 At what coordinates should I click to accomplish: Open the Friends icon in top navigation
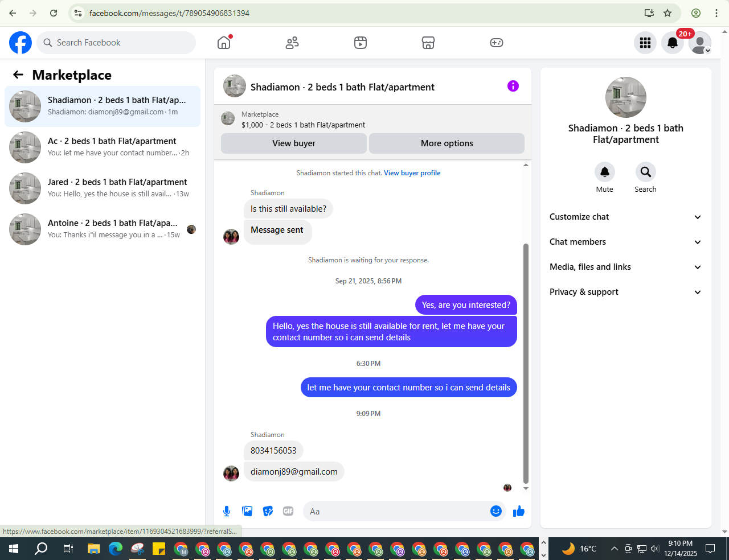(x=292, y=43)
